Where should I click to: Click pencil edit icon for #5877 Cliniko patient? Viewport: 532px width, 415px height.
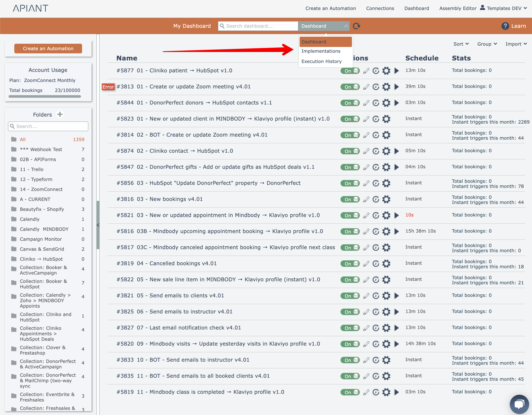pos(366,71)
